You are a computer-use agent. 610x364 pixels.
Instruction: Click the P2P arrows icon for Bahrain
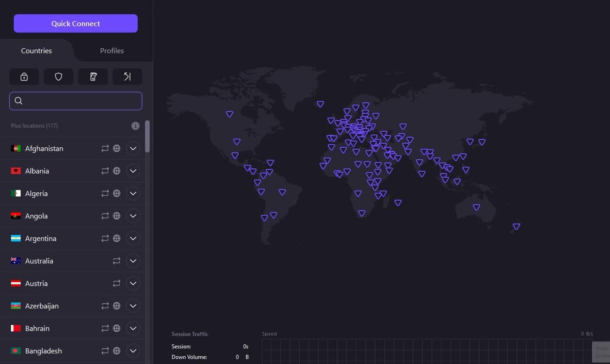click(x=105, y=328)
